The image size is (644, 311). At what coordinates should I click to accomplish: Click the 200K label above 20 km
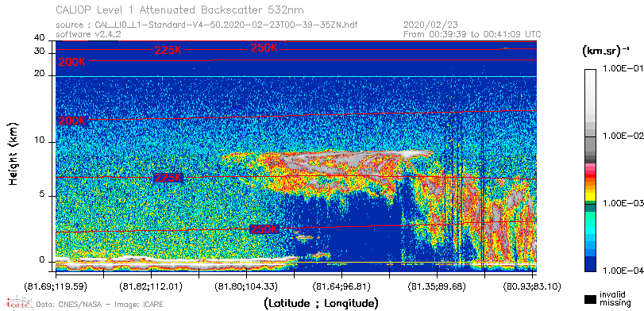(x=72, y=63)
